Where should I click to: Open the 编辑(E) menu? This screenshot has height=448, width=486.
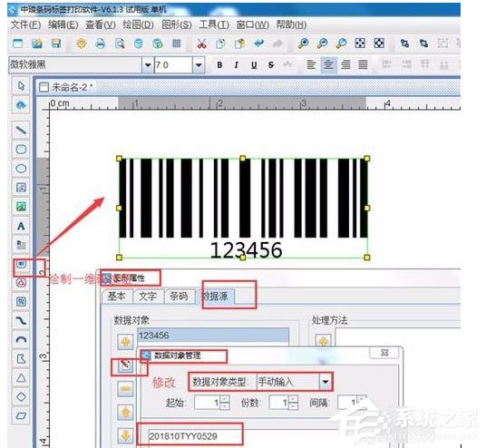(63, 24)
